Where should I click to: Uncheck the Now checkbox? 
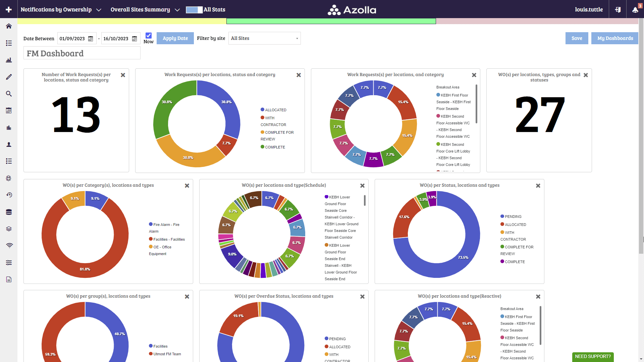(149, 36)
